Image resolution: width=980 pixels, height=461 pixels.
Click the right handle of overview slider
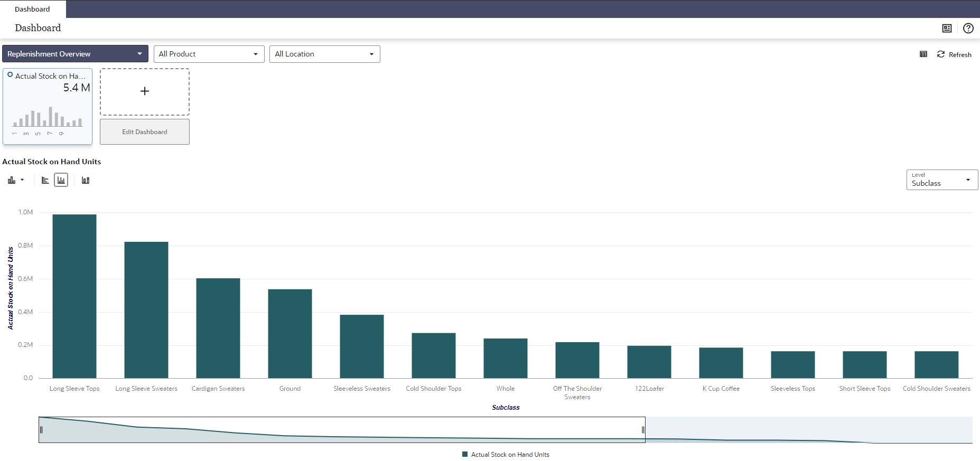(x=643, y=430)
